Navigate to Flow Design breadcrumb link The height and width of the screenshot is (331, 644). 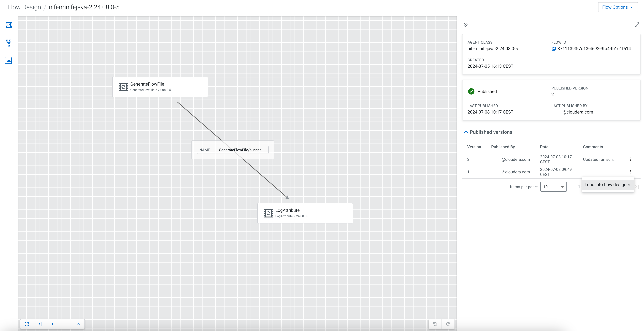click(24, 7)
